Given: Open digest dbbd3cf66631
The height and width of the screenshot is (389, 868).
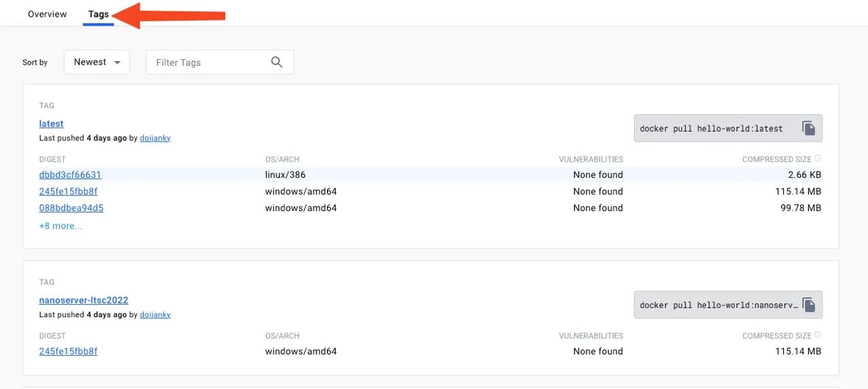Looking at the screenshot, I should (x=70, y=174).
